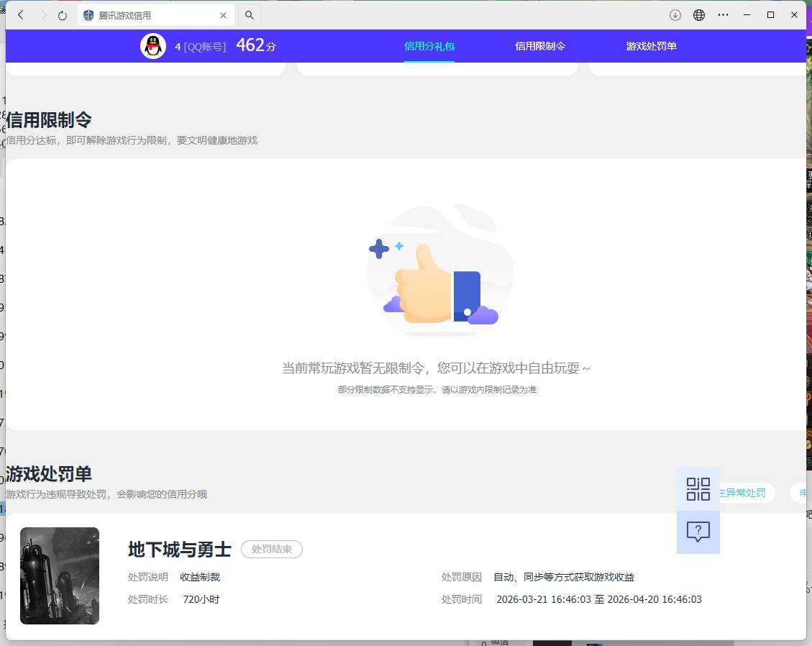Click the thumbs-up illustration

[439, 270]
